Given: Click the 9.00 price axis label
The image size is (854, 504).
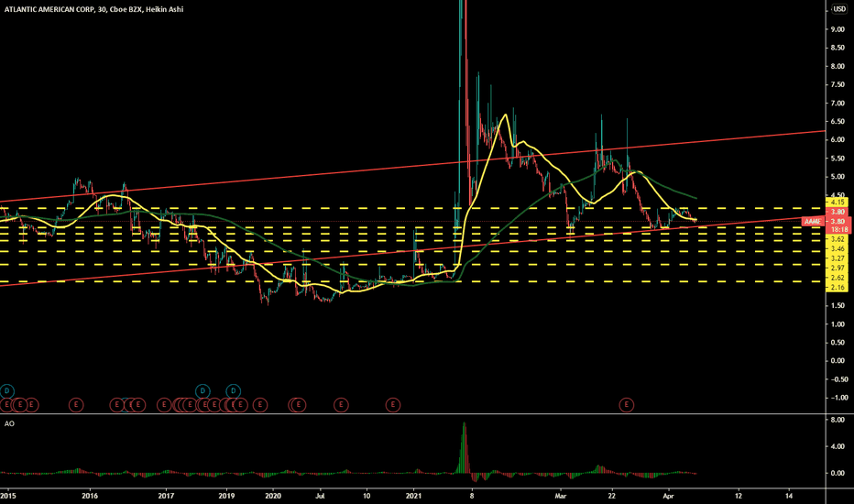Looking at the screenshot, I should (838, 29).
